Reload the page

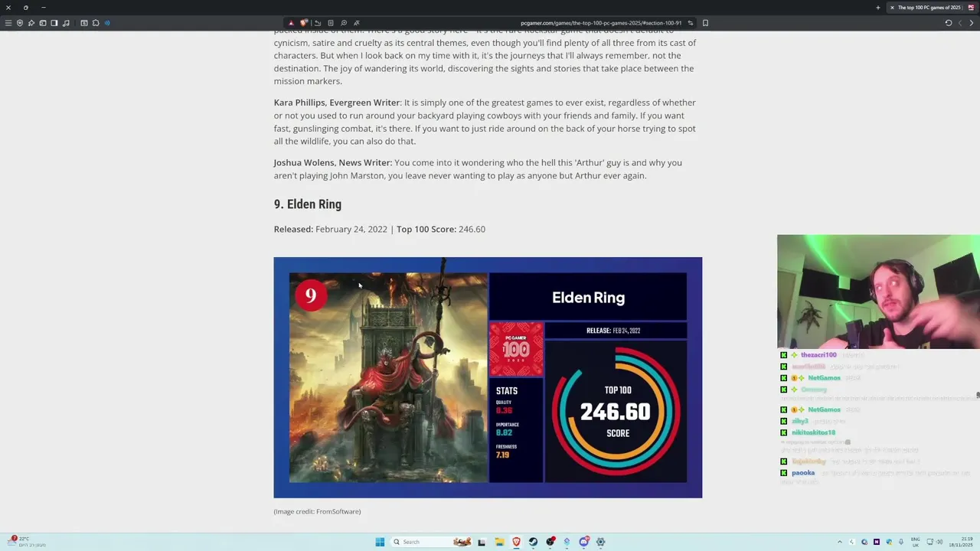pyautogui.click(x=949, y=23)
